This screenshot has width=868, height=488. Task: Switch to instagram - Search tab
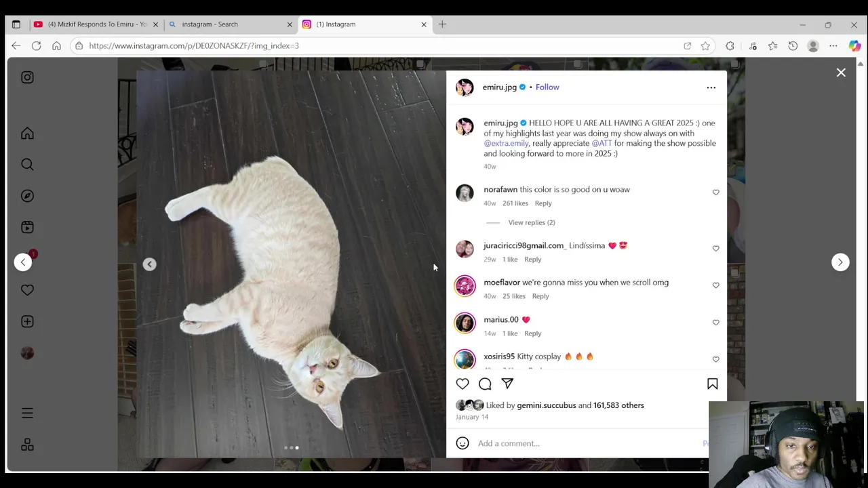pyautogui.click(x=229, y=24)
